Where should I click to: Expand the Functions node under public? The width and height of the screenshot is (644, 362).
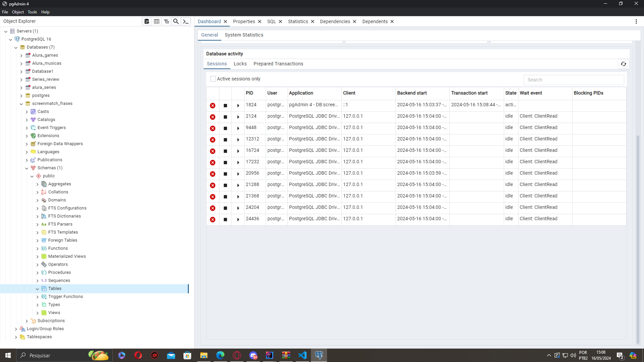point(38,248)
